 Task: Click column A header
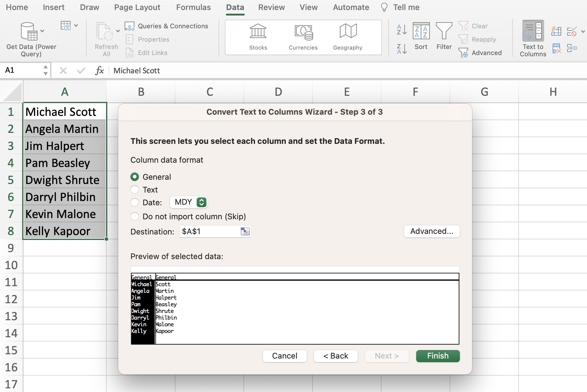coord(64,92)
